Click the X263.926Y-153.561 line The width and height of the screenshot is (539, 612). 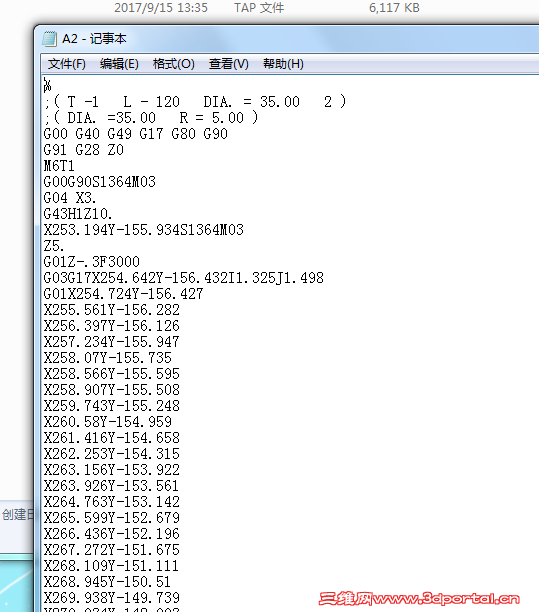(111, 486)
